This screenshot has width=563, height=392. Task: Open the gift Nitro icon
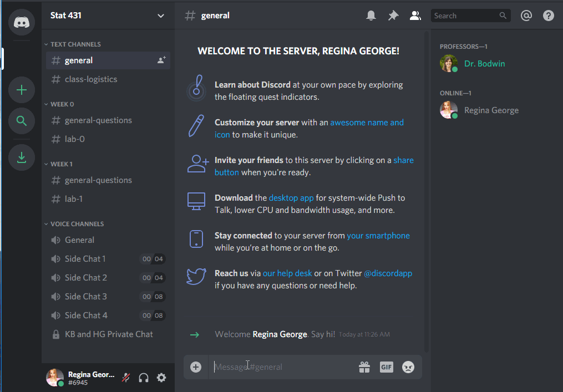(x=364, y=367)
